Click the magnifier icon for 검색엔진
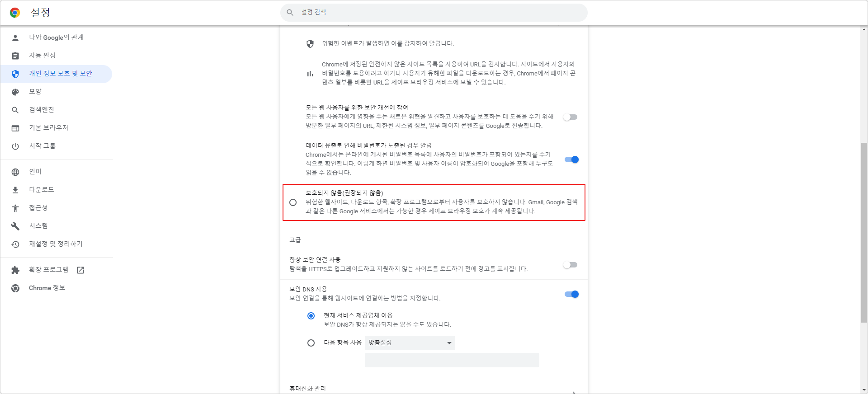 (x=15, y=110)
